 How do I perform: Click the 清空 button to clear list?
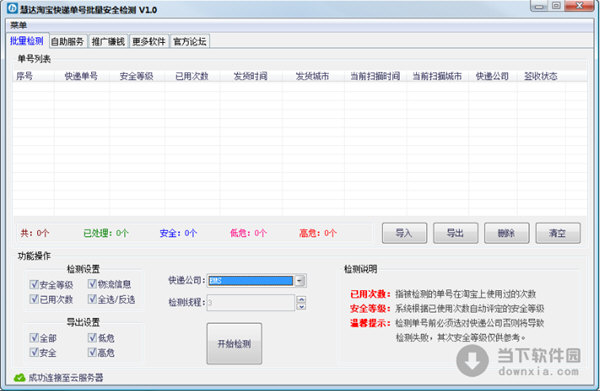point(558,233)
